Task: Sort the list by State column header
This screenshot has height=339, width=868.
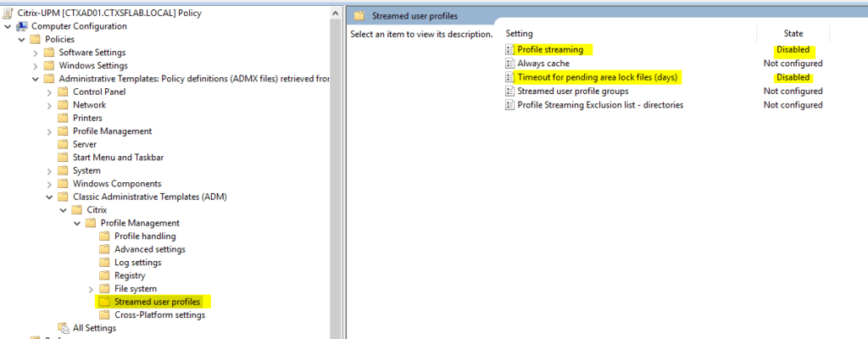Action: (793, 34)
